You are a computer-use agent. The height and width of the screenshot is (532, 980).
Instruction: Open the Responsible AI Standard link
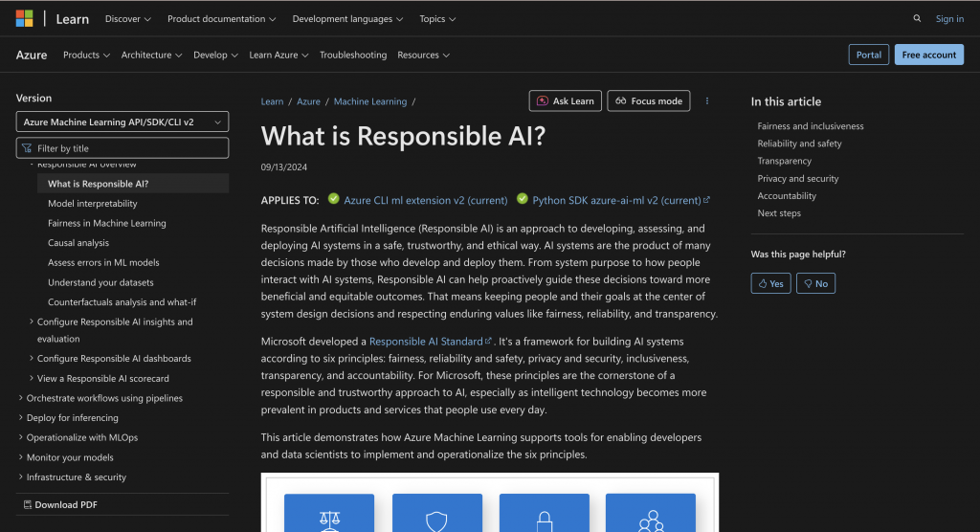point(430,342)
